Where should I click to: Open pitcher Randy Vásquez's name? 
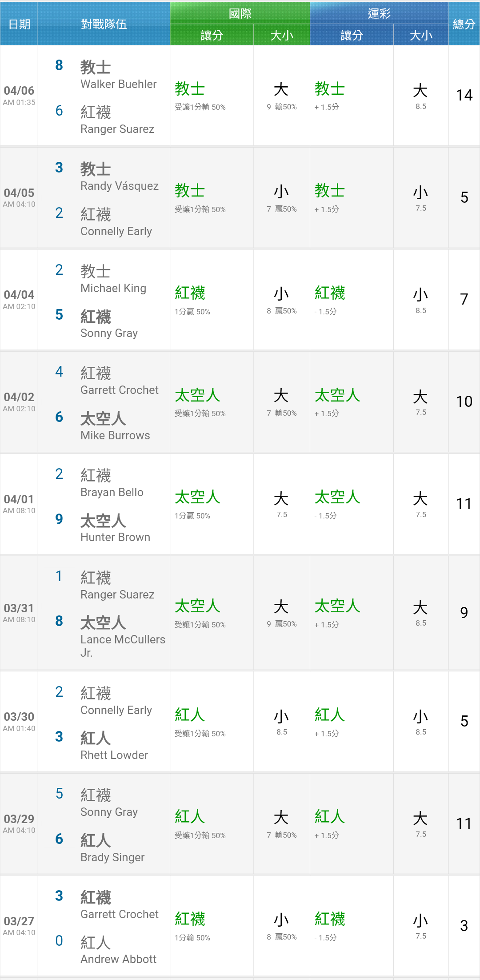[x=119, y=186]
